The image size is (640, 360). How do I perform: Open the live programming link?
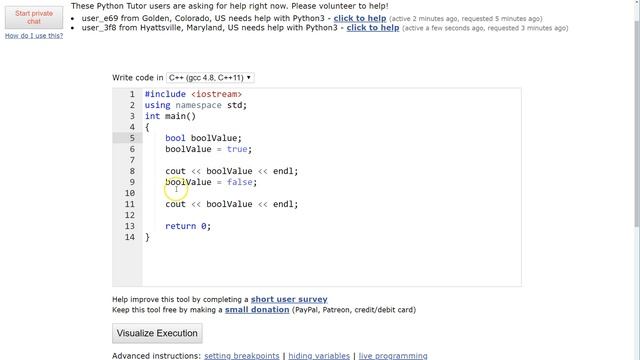(x=393, y=356)
